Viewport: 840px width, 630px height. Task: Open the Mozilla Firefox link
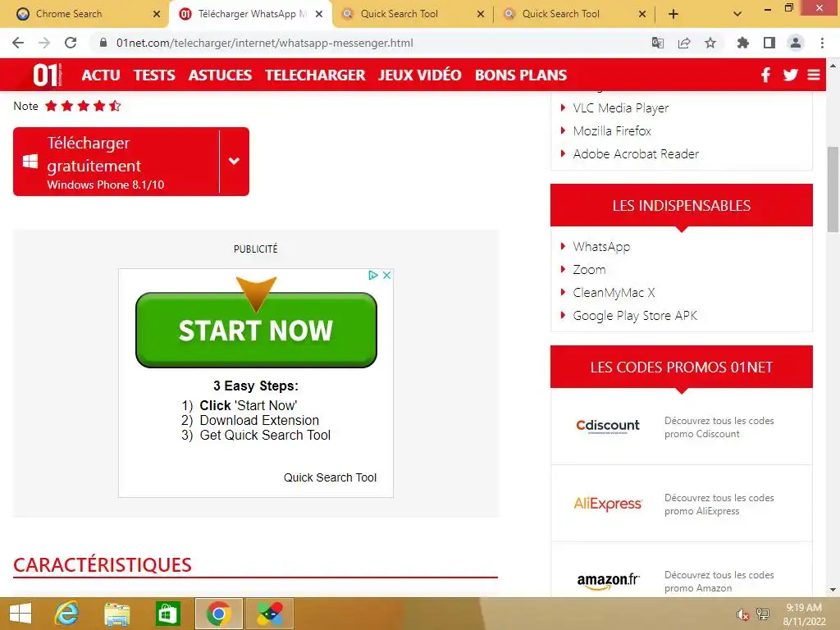point(612,131)
